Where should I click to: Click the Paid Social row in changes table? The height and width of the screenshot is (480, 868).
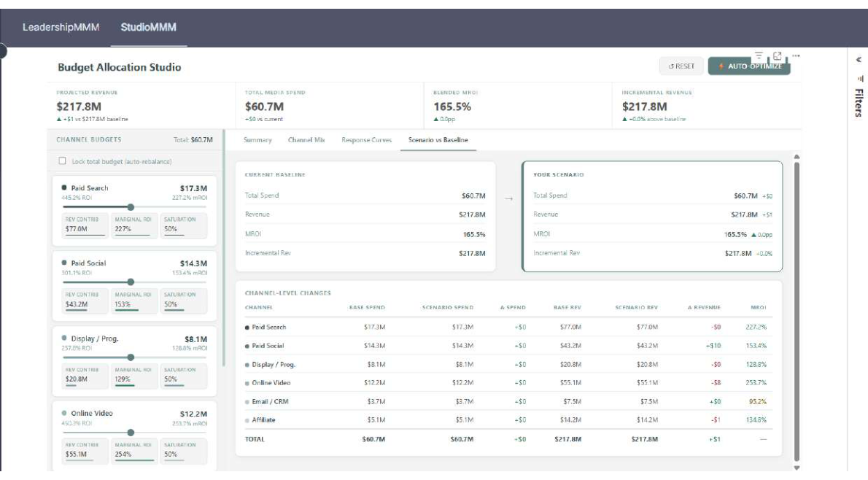point(508,346)
